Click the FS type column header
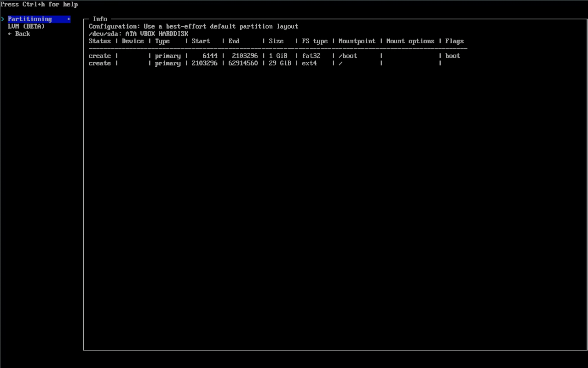The height and width of the screenshot is (368, 588). (315, 41)
